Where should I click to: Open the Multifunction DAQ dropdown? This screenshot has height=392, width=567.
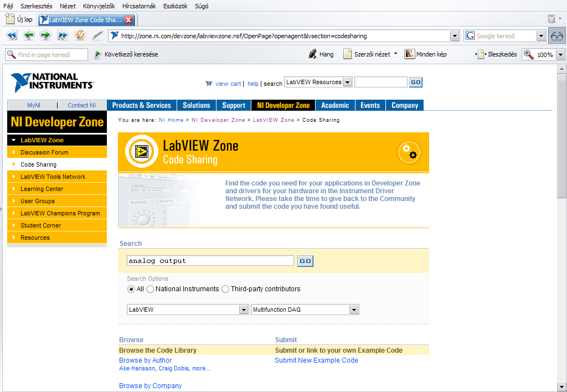pyautogui.click(x=354, y=310)
